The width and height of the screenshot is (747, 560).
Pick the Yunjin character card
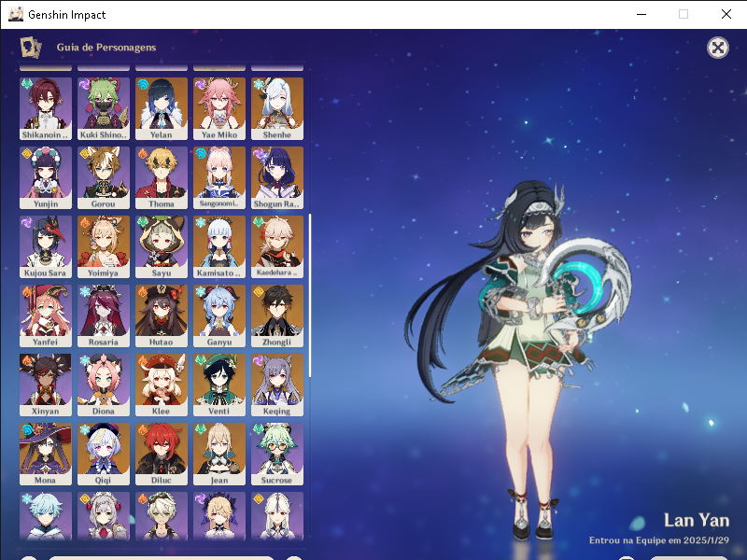tap(45, 177)
